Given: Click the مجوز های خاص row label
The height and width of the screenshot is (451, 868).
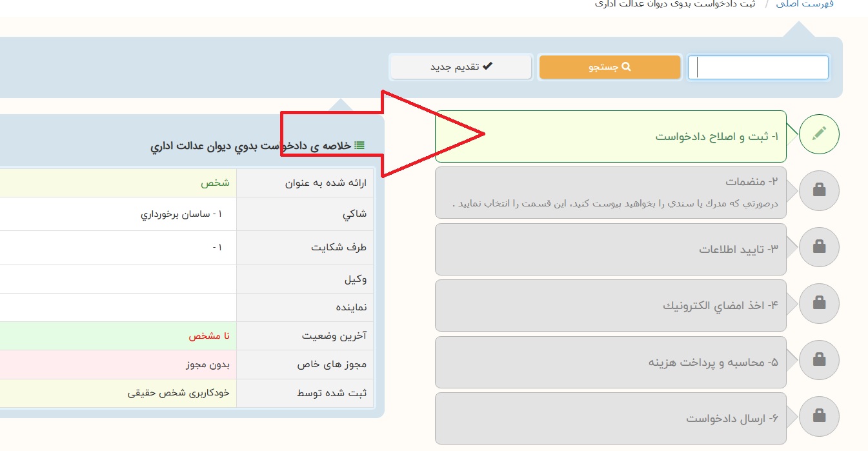Looking at the screenshot, I should (x=332, y=365).
